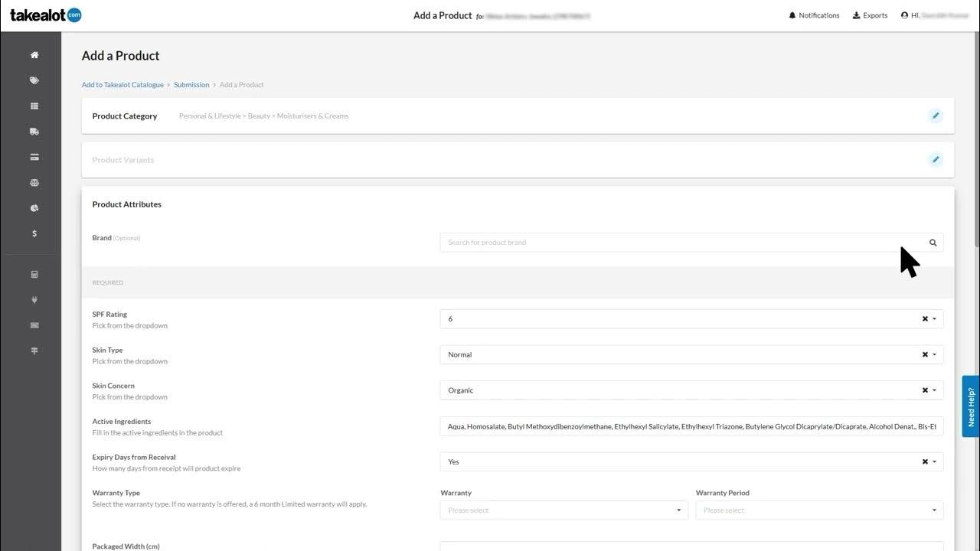Open the Expiry Days from Receival dropdown arrow

(x=935, y=462)
